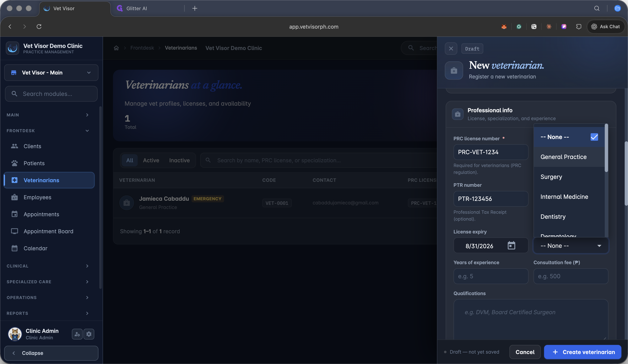The height and width of the screenshot is (364, 628).
Task: Open the green G extension icon
Action: point(519,27)
